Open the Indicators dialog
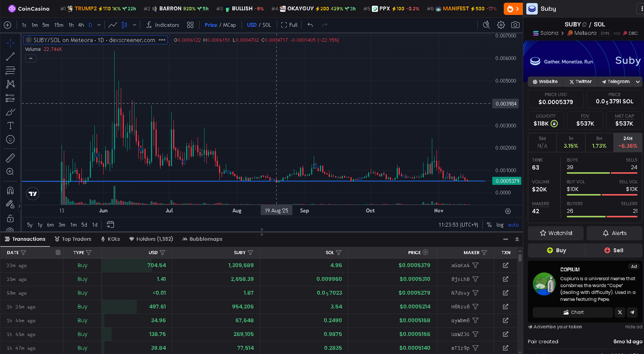This screenshot has height=354, width=644. click(x=162, y=25)
